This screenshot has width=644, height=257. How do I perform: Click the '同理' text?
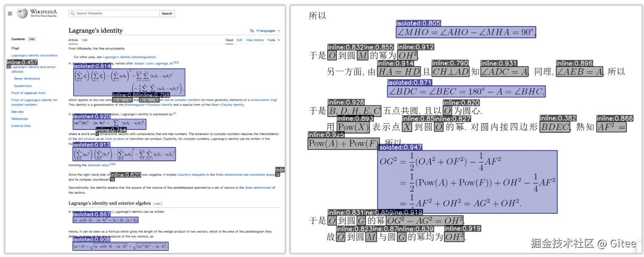(542, 72)
